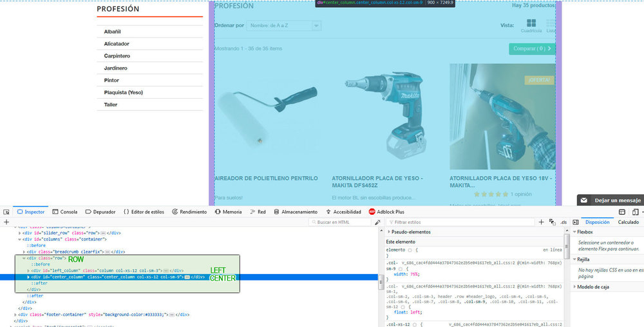644x327 pixels.
Task: Select an iframe with the frames icon
Action: pos(622,212)
